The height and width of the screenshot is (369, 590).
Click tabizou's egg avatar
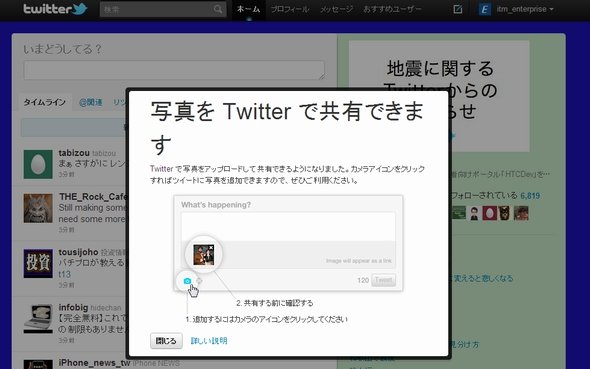click(x=38, y=164)
